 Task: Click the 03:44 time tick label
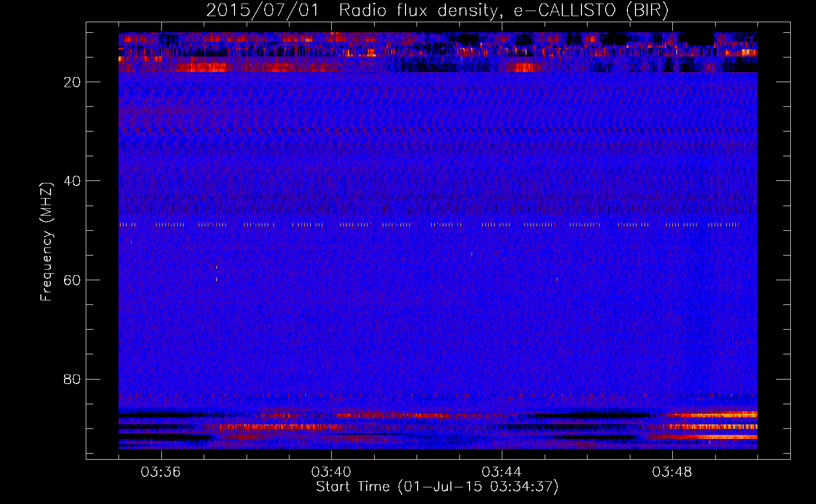click(x=502, y=472)
